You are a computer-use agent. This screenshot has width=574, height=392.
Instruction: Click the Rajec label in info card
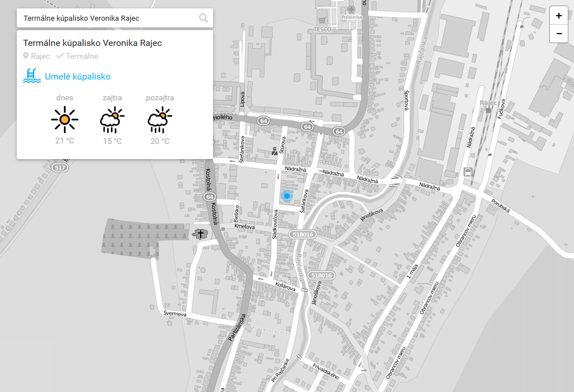[x=40, y=56]
